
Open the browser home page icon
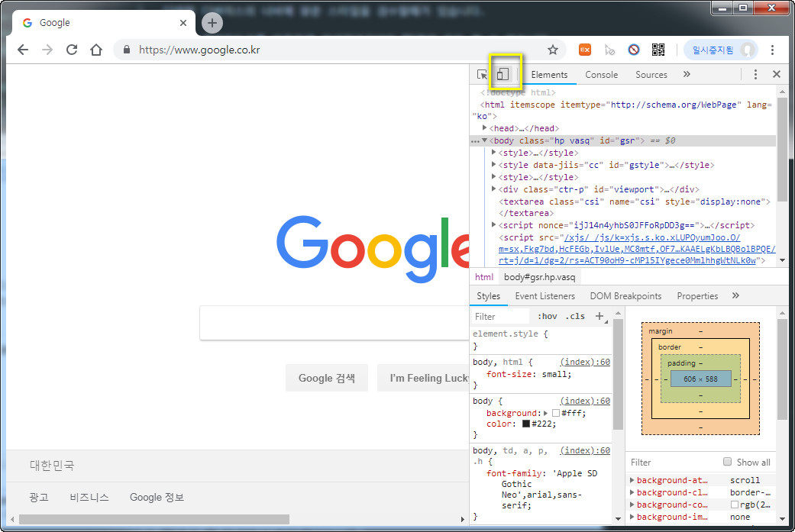pyautogui.click(x=95, y=50)
